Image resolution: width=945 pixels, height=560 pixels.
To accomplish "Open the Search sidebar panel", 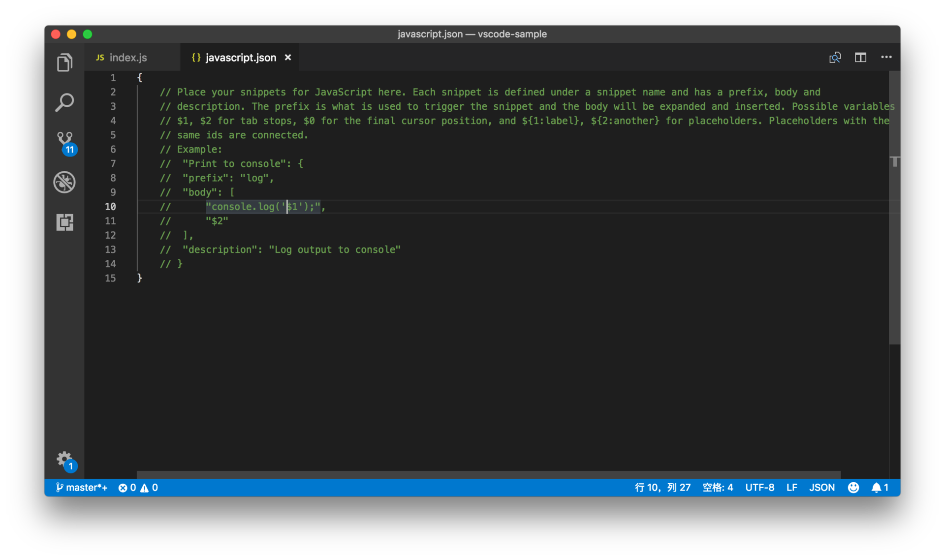I will pyautogui.click(x=64, y=102).
